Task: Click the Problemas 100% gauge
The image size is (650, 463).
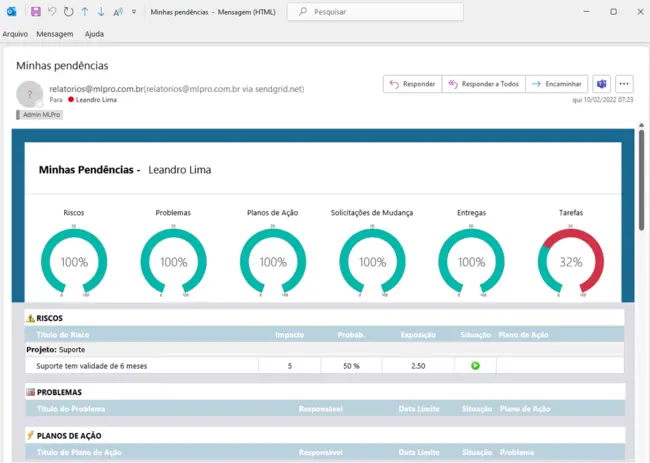Action: (173, 262)
